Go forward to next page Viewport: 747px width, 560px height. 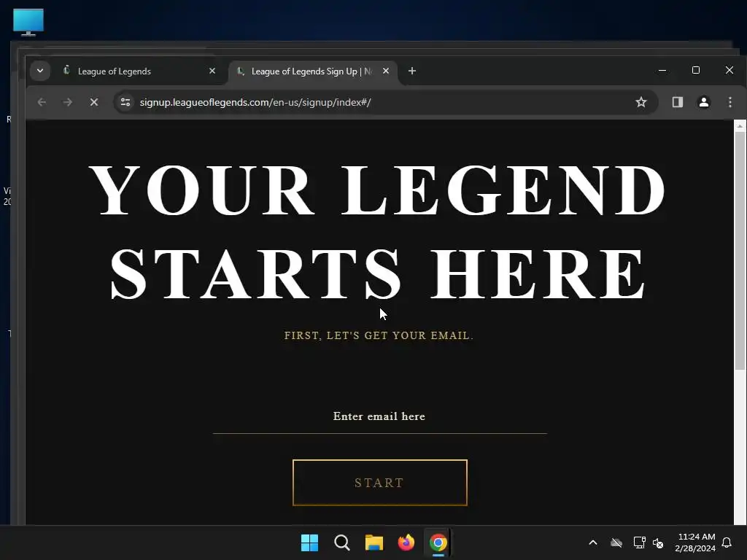[68, 102]
